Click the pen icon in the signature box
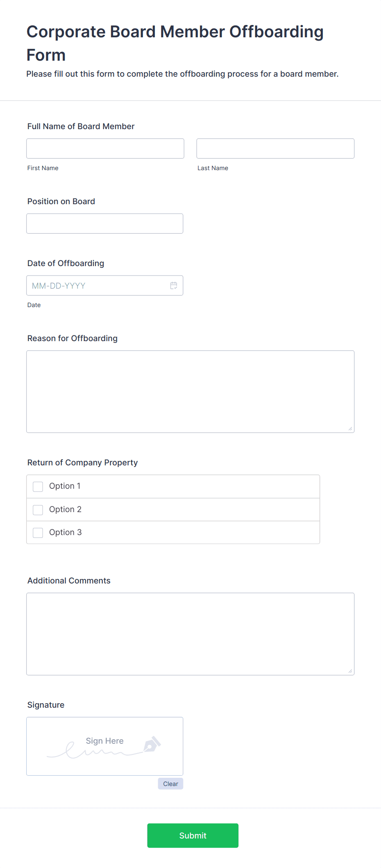This screenshot has height=868, width=381. pyautogui.click(x=152, y=744)
